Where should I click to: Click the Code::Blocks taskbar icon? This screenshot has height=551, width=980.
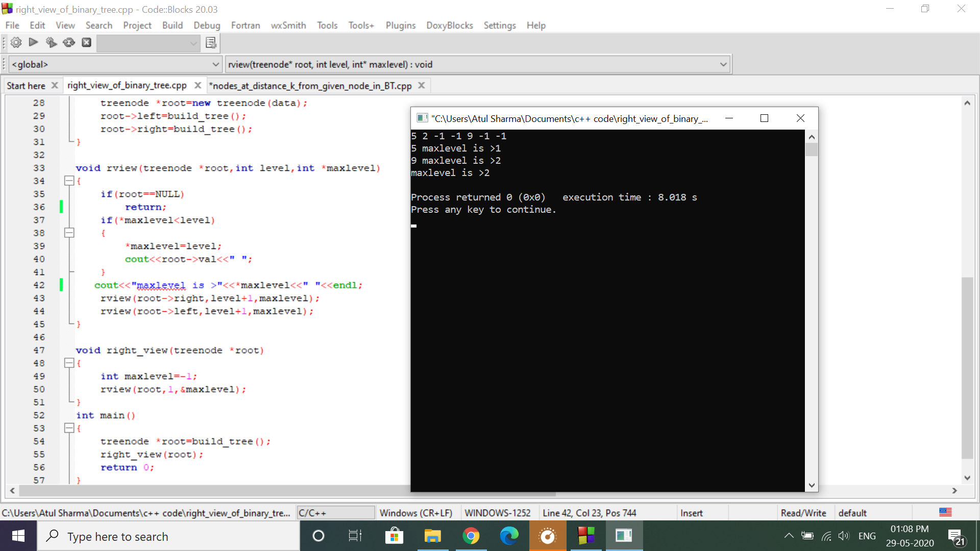tap(586, 536)
